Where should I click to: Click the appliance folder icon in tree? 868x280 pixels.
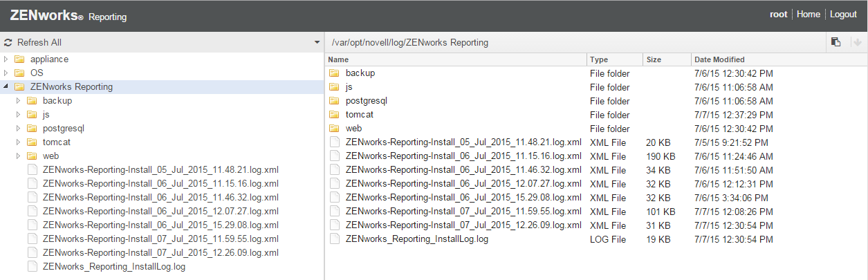19,59
